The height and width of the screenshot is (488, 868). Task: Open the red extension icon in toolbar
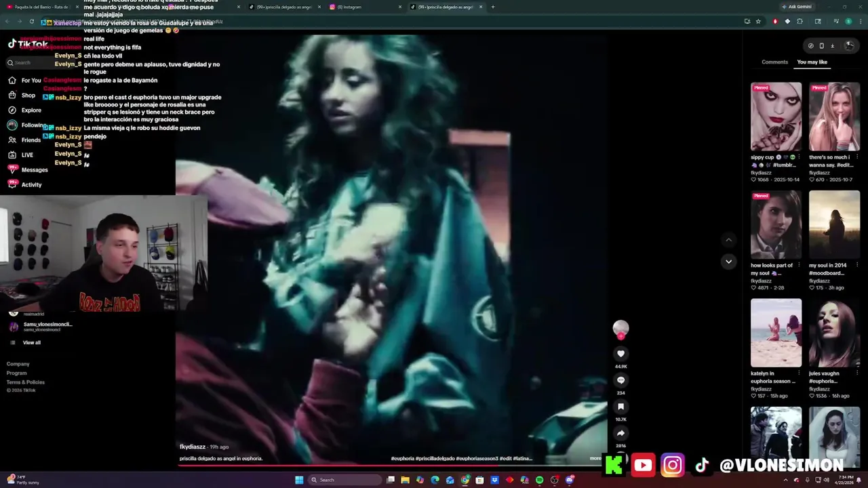point(775,21)
